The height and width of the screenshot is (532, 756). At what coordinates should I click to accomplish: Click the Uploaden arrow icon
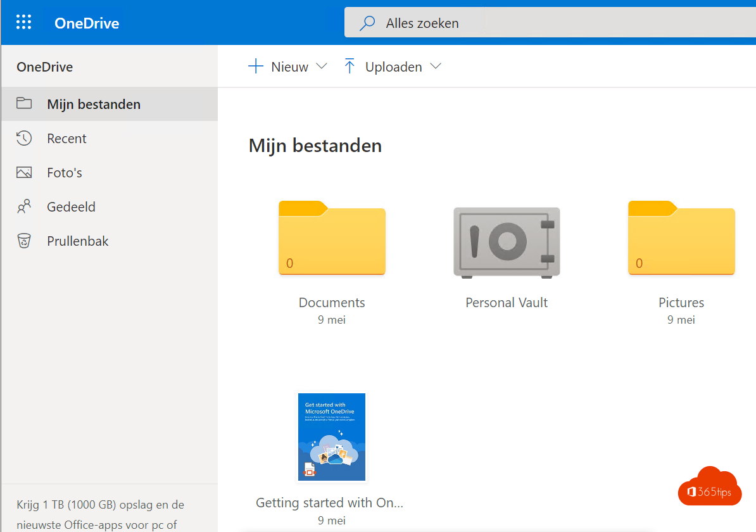coord(350,66)
